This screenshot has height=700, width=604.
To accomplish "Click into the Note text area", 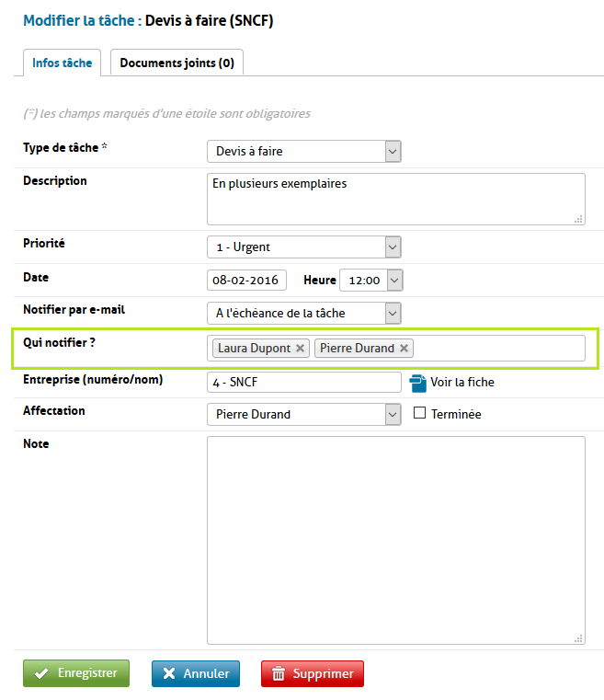I will (x=395, y=540).
